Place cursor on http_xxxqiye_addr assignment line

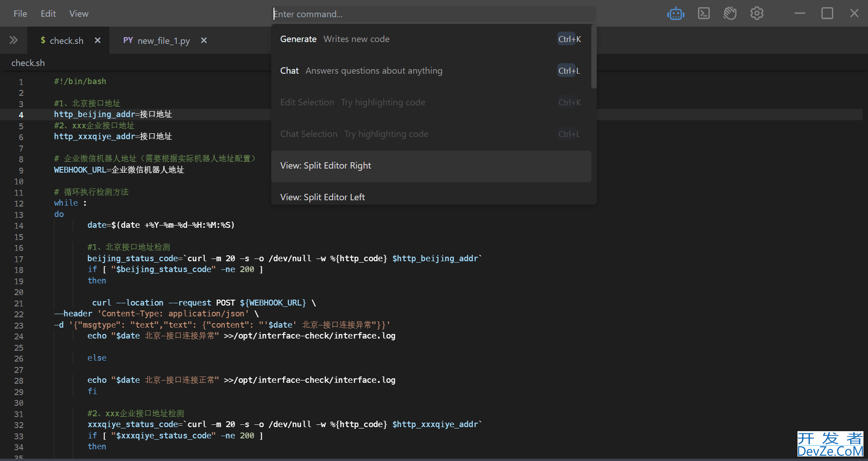click(113, 136)
